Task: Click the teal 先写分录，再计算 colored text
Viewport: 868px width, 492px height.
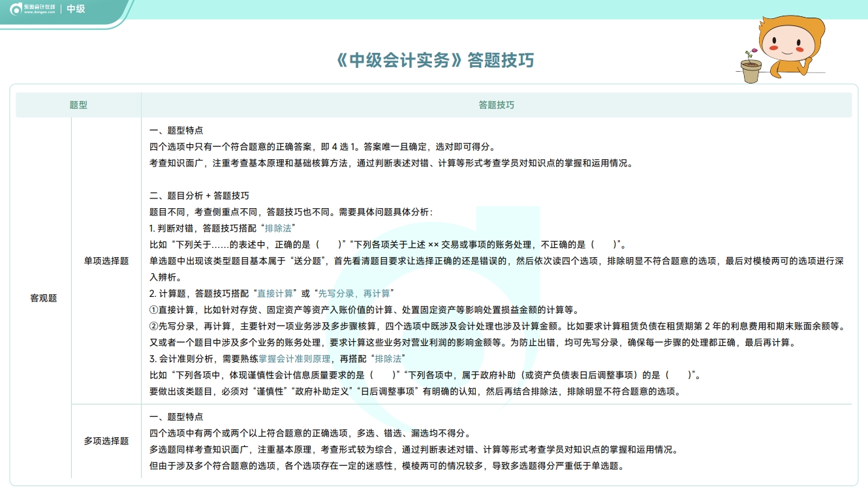Action: (355, 294)
